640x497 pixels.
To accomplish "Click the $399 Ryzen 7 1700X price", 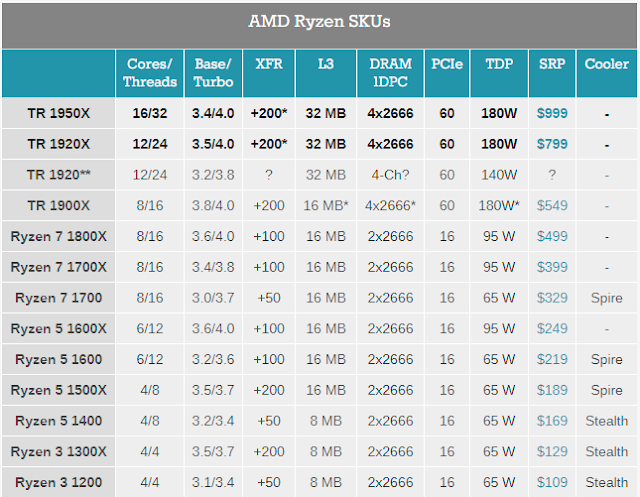I will tap(551, 268).
